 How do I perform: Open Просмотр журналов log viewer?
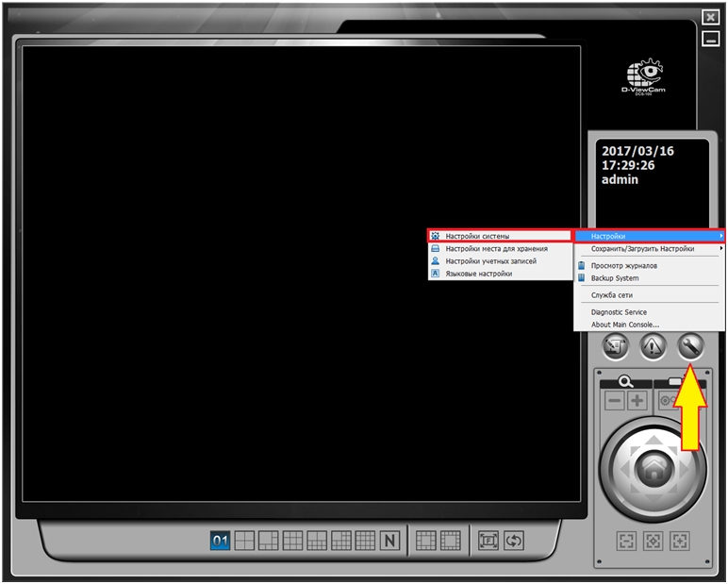pos(623,266)
